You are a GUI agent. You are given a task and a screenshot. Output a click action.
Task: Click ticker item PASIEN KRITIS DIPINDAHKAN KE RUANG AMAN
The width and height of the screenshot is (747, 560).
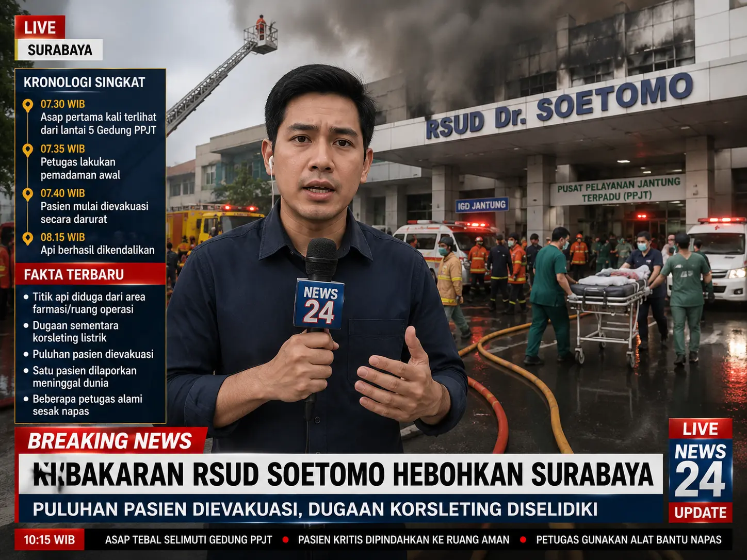tap(403, 540)
